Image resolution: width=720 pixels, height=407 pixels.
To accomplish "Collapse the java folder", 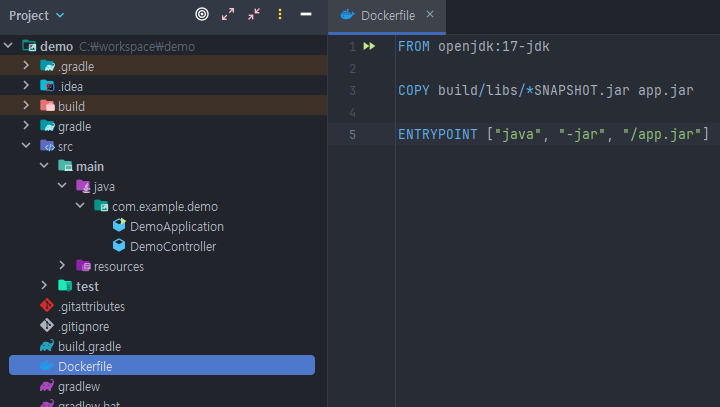I will click(x=62, y=186).
